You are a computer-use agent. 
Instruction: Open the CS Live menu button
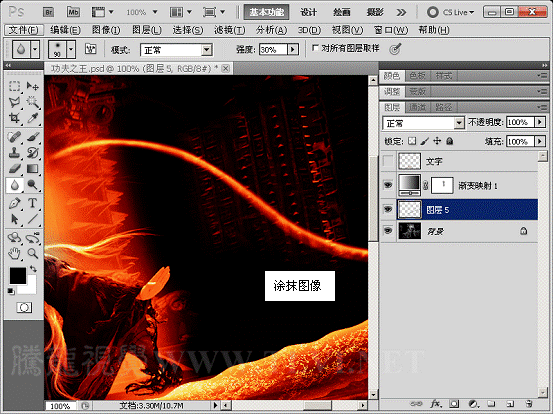(450, 12)
